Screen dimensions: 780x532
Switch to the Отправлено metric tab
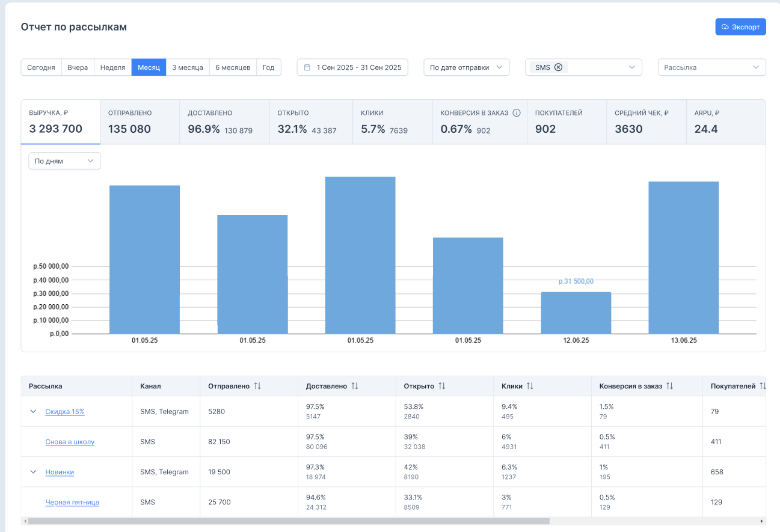tap(140, 122)
